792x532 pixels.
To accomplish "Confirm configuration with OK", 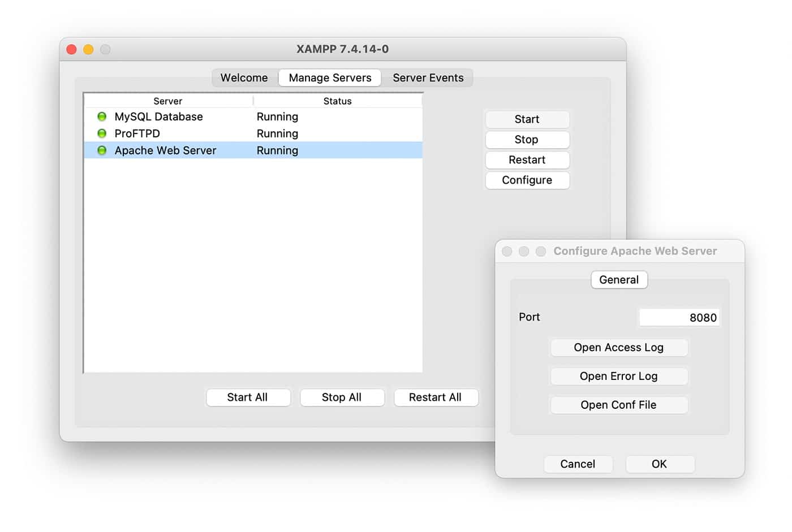I will 660,464.
